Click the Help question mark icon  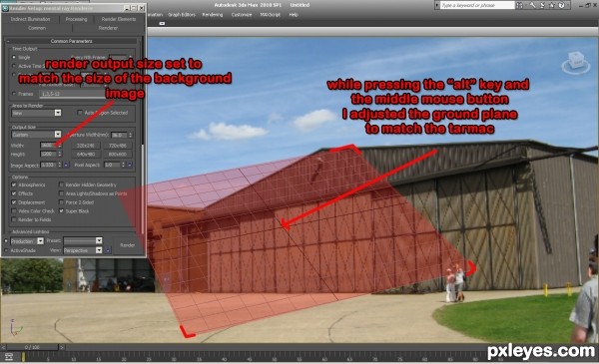(561, 5)
